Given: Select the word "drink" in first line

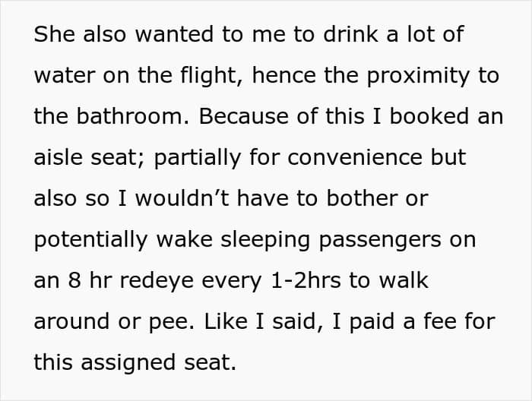Looking at the screenshot, I should 351,34.
